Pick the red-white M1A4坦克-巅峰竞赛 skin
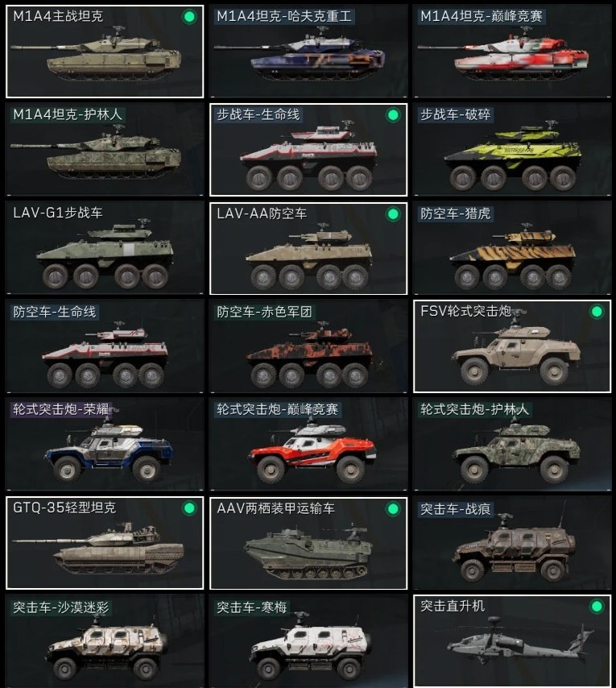The height and width of the screenshot is (688, 616). tap(512, 52)
